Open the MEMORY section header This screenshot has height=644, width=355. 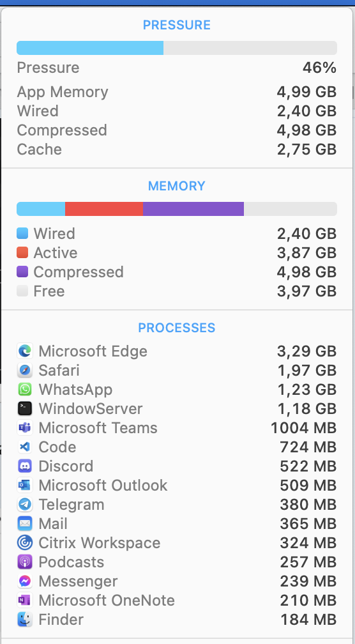pyautogui.click(x=177, y=186)
